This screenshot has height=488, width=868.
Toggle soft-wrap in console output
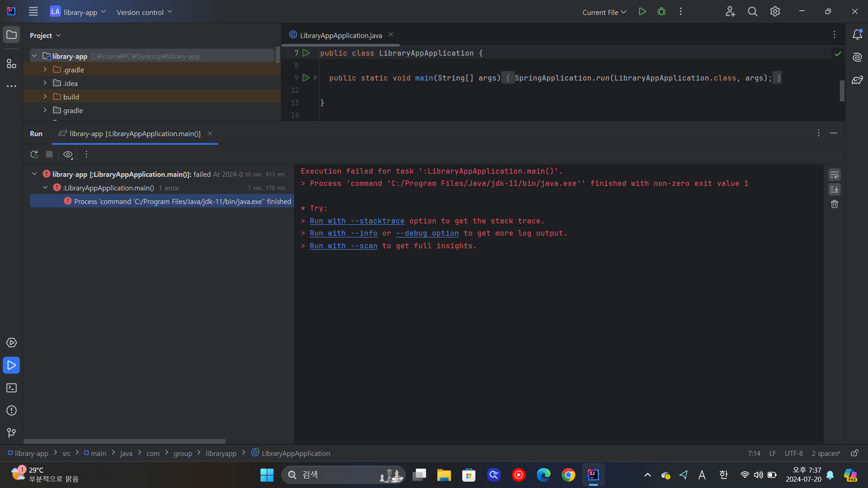[835, 175]
